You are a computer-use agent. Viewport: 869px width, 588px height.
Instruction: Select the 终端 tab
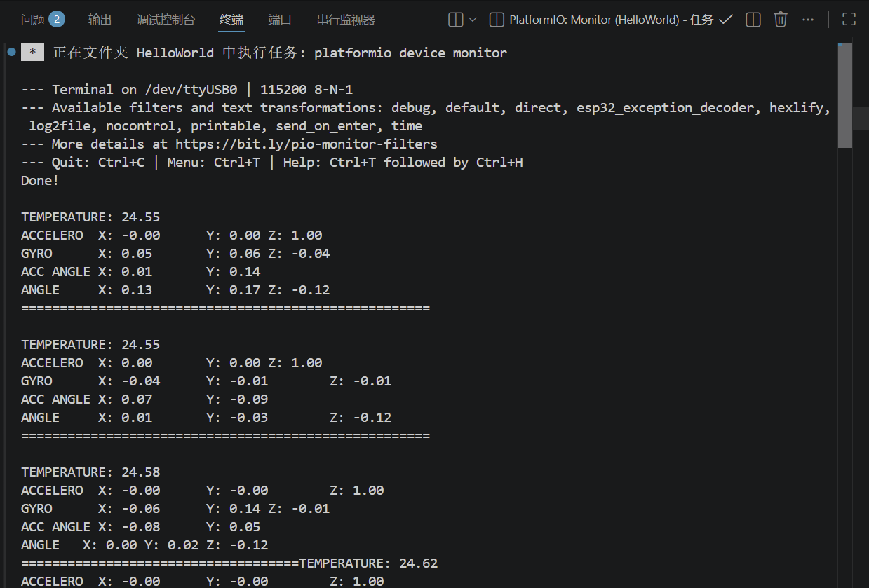[x=232, y=20]
